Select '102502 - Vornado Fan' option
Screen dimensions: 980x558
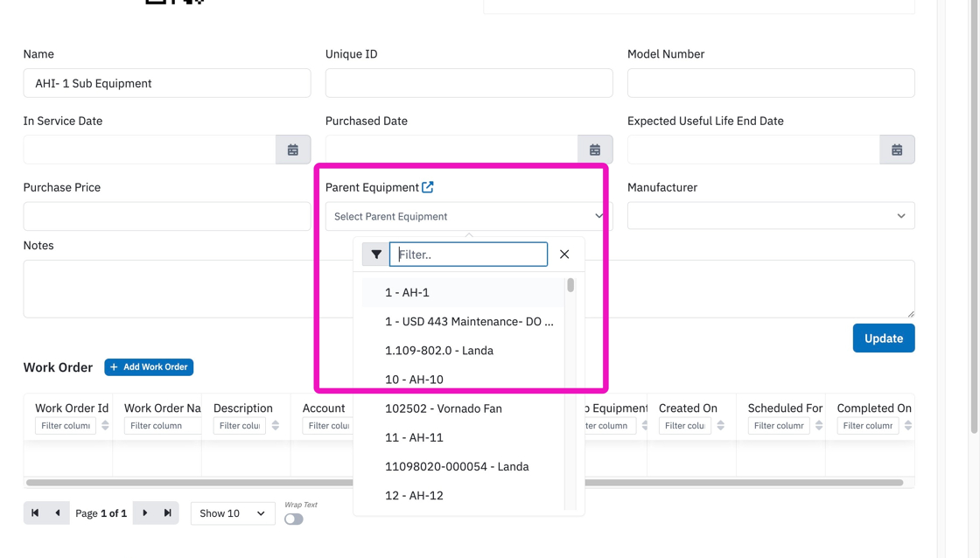[463, 408]
